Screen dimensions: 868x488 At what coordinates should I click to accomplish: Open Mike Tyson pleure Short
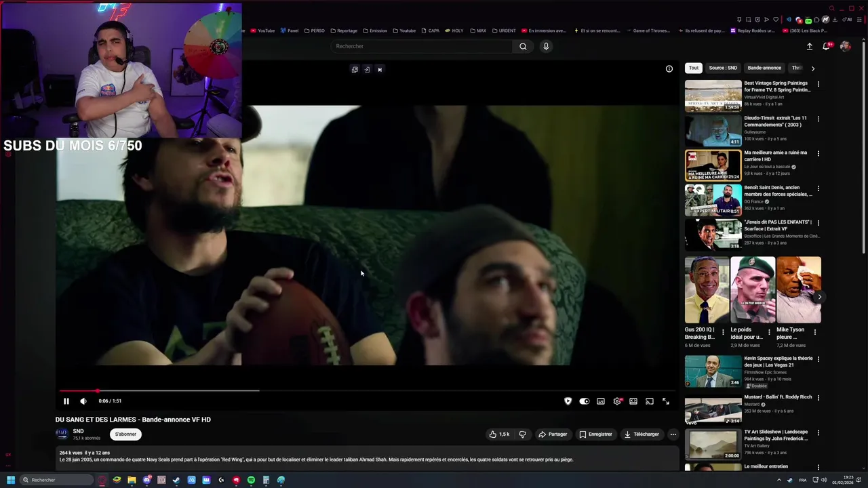click(x=799, y=290)
